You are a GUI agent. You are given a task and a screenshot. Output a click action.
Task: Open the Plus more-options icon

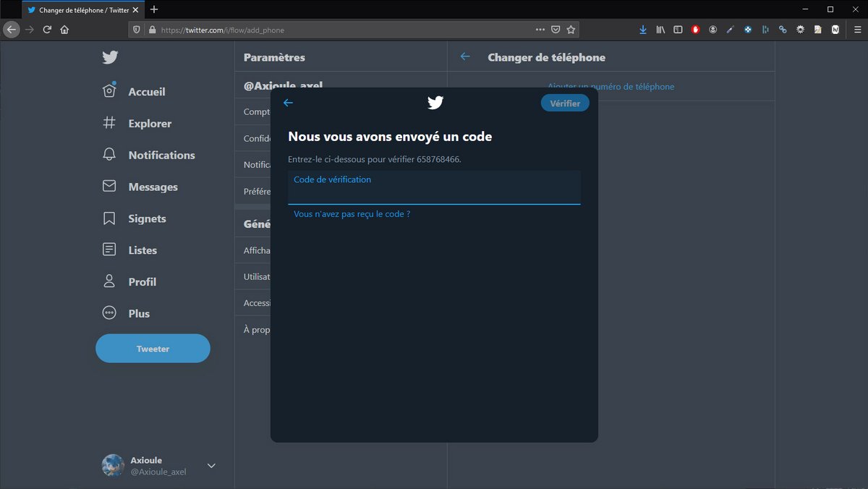click(x=109, y=313)
